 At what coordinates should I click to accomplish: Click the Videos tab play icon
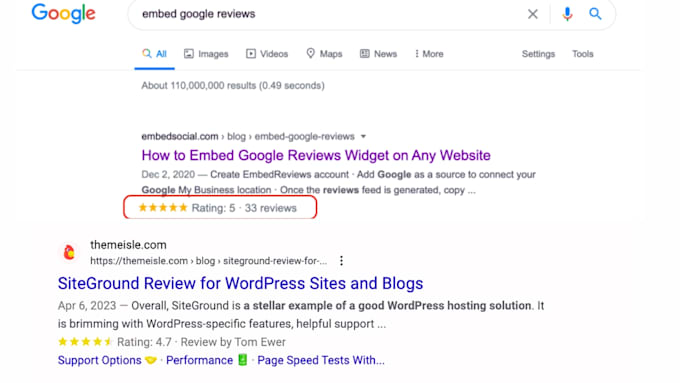[x=251, y=54]
